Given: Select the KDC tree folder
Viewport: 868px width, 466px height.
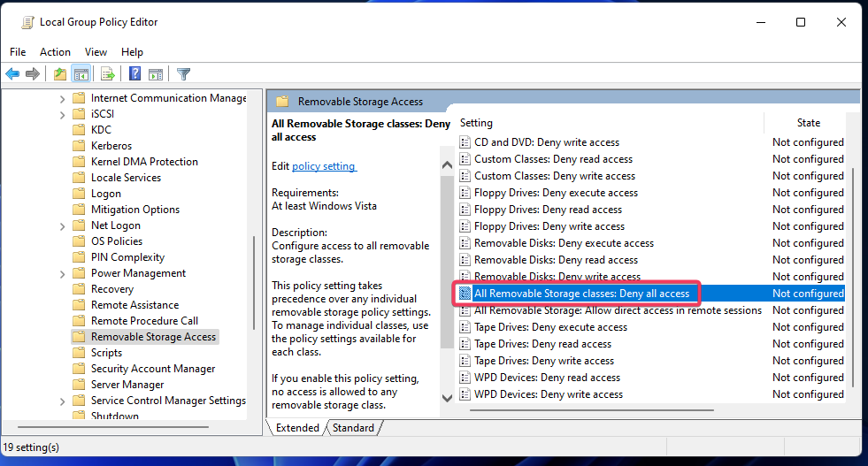Looking at the screenshot, I should (x=101, y=129).
